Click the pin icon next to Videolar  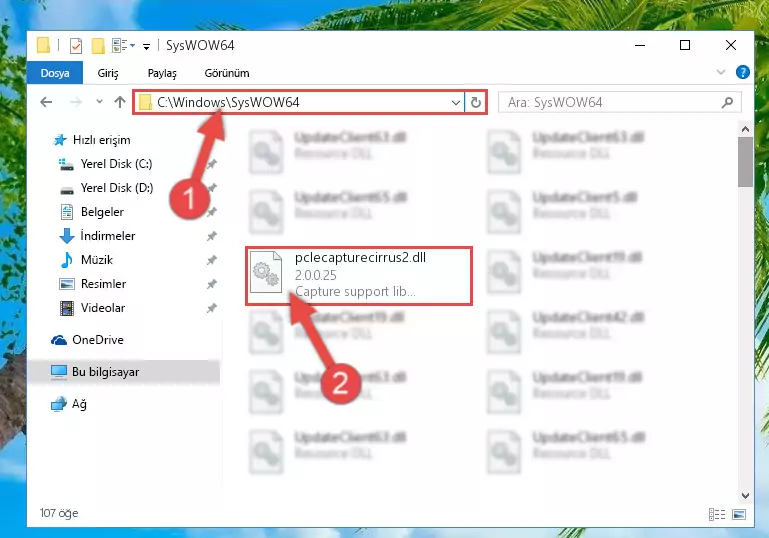coord(211,308)
